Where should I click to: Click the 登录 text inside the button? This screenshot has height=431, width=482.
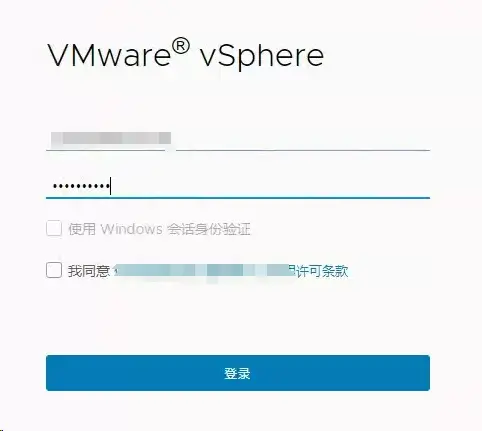tap(237, 373)
